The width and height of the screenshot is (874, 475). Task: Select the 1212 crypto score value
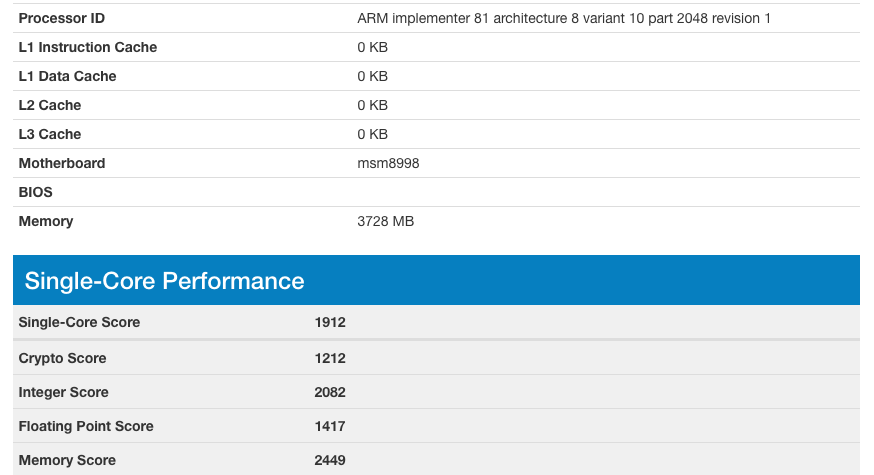[x=330, y=358]
